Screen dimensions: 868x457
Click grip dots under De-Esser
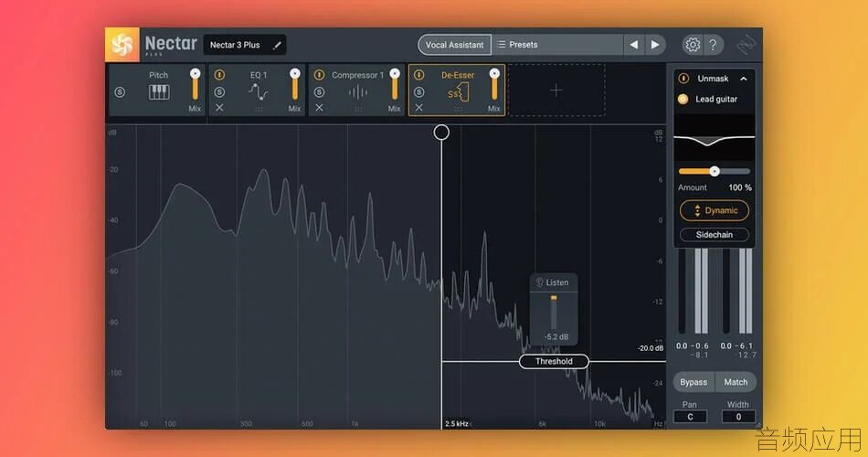coord(458,109)
